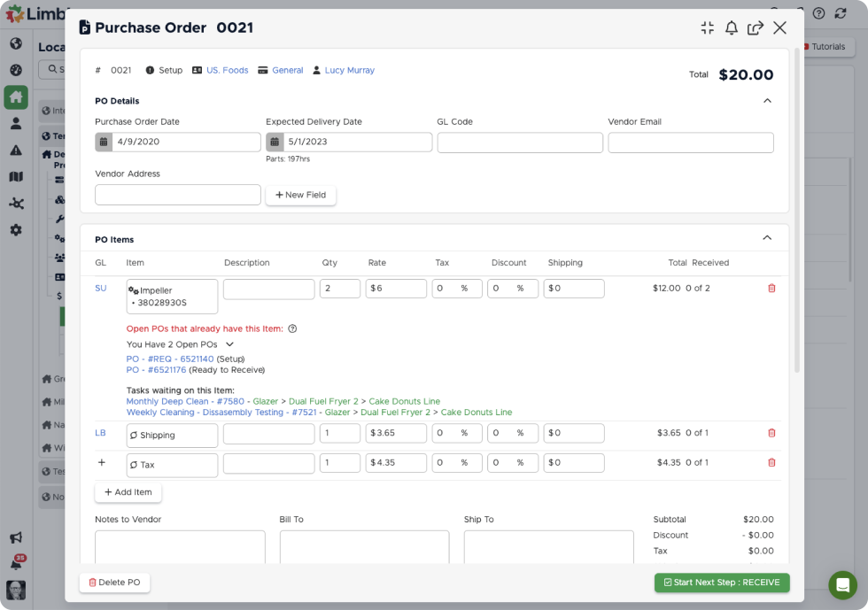Image resolution: width=868 pixels, height=610 pixels.
Task: Delete the Impeller line item with trash icon
Action: [x=771, y=289]
